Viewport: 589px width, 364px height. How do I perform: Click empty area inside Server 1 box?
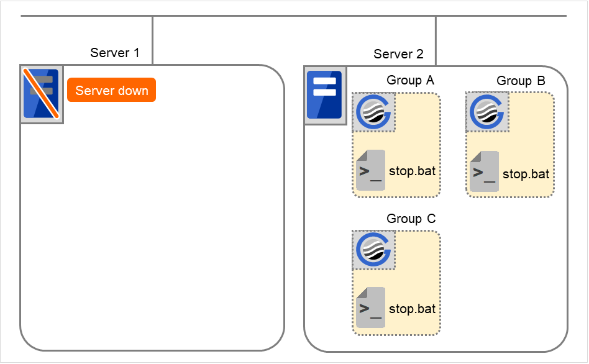152,236
